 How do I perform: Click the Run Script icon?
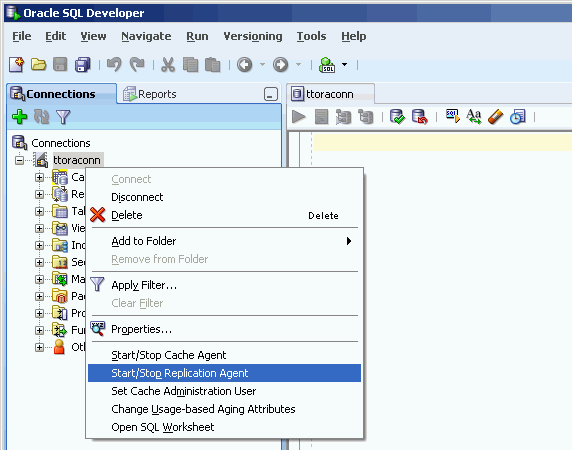coord(321,117)
